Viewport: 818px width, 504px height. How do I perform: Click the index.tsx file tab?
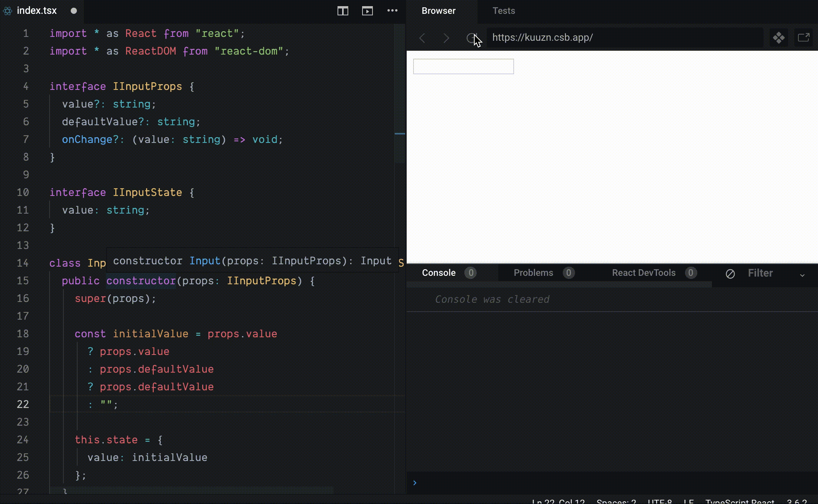point(37,11)
